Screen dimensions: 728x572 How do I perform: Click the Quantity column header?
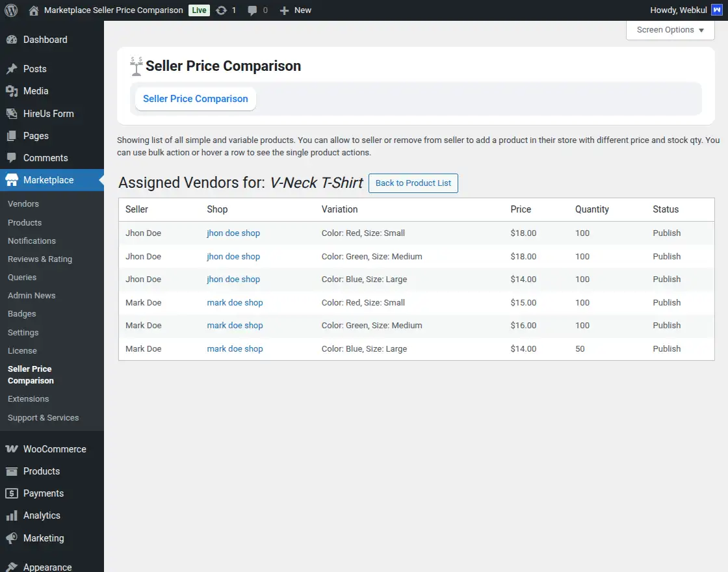tap(592, 209)
